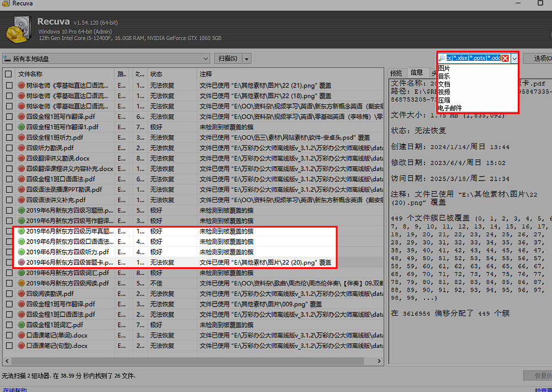The image size is (552, 392).
Task: Click the green dot of 2019年6月新东方四级历年真题
Action: pos(21,231)
